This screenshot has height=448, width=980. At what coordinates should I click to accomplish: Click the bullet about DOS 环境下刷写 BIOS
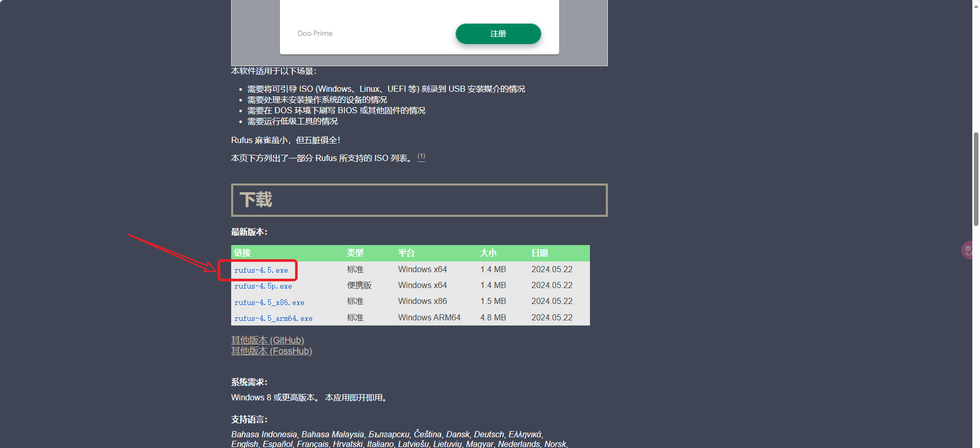click(x=336, y=111)
